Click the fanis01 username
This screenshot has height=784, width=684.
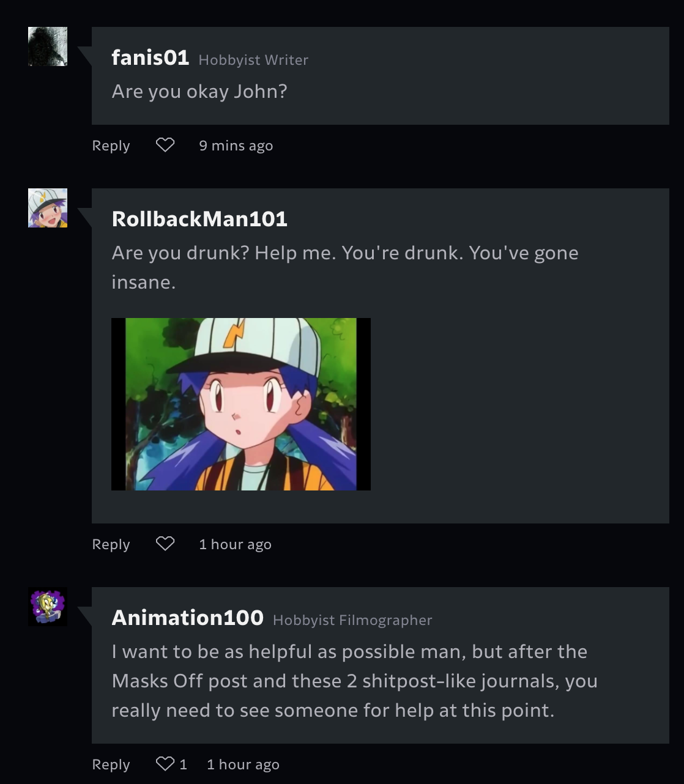tap(150, 58)
